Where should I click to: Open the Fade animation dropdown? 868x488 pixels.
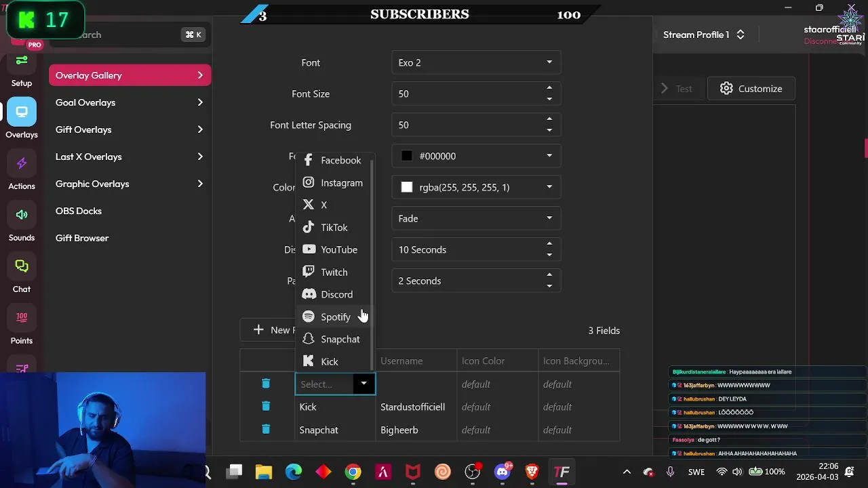pos(476,218)
